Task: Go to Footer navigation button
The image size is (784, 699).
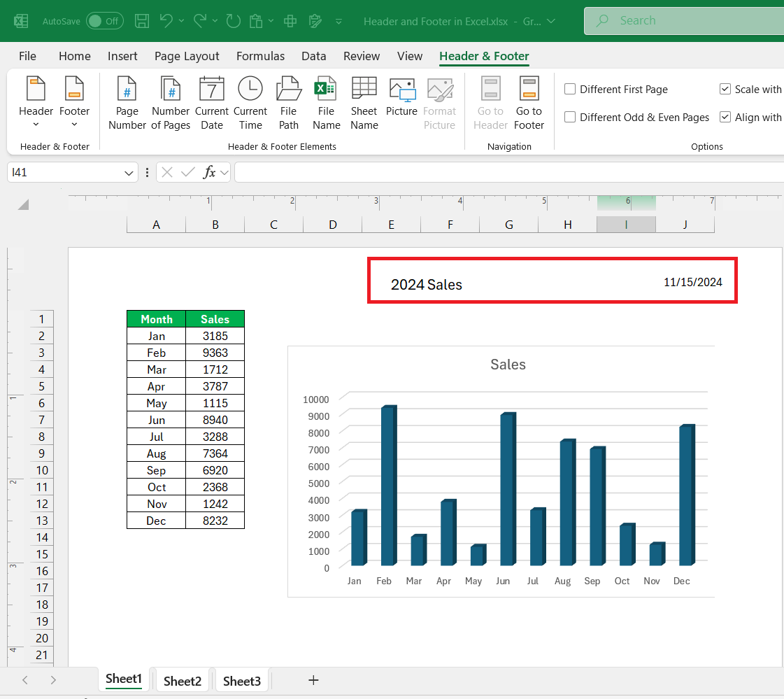Action: tap(529, 103)
